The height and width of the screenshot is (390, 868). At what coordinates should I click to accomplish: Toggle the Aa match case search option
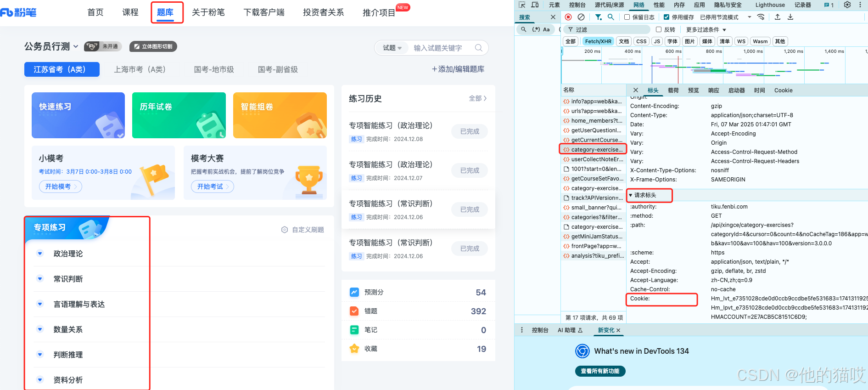pos(546,29)
